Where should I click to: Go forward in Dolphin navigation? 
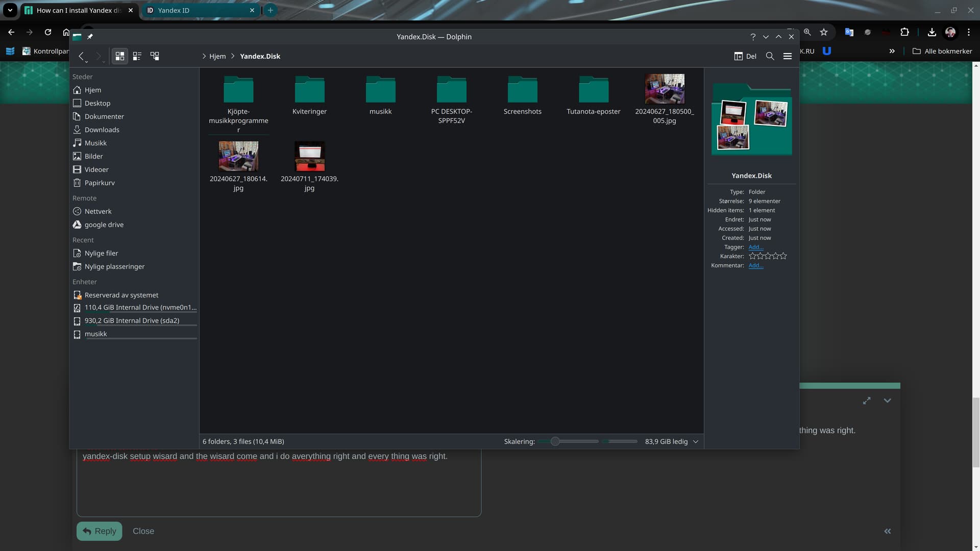[x=98, y=56]
